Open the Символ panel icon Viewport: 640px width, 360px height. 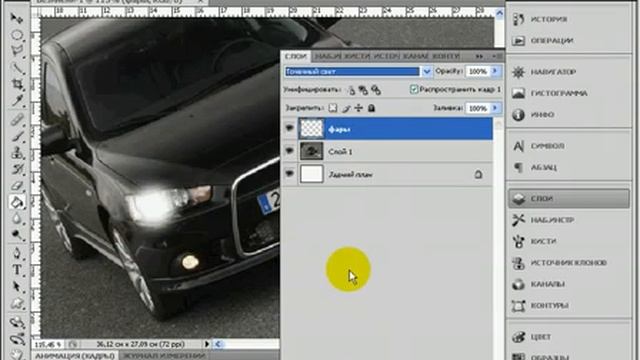tap(518, 146)
